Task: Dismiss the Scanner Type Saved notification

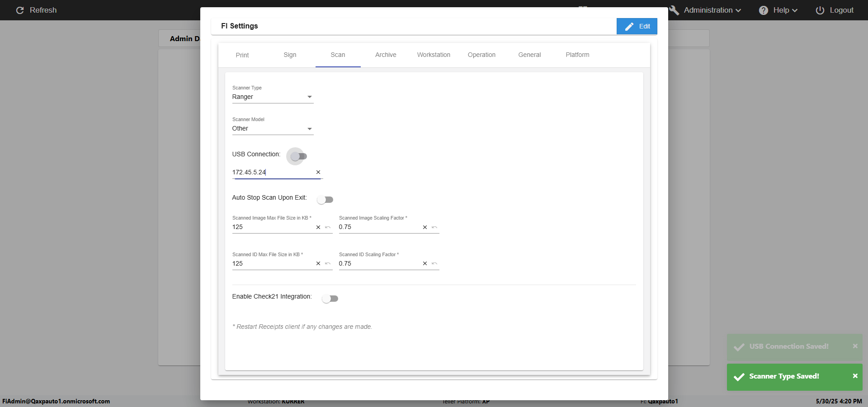Action: [855, 376]
